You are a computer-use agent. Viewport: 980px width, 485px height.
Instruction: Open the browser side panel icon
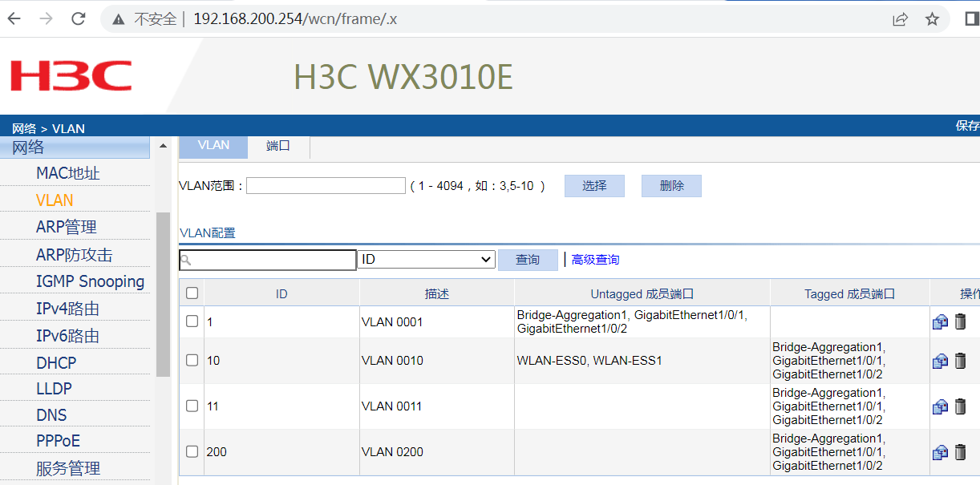coord(972,19)
